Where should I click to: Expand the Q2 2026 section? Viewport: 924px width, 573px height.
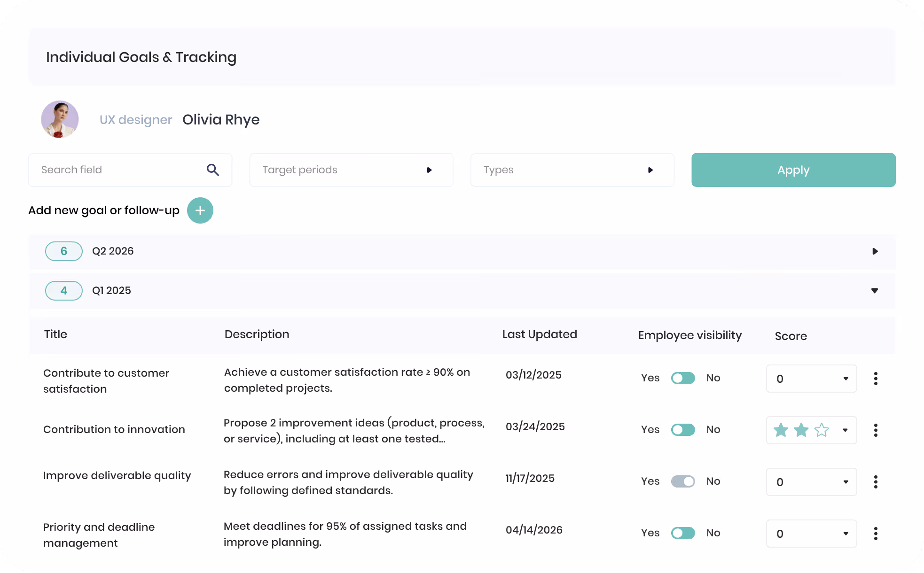(x=875, y=251)
